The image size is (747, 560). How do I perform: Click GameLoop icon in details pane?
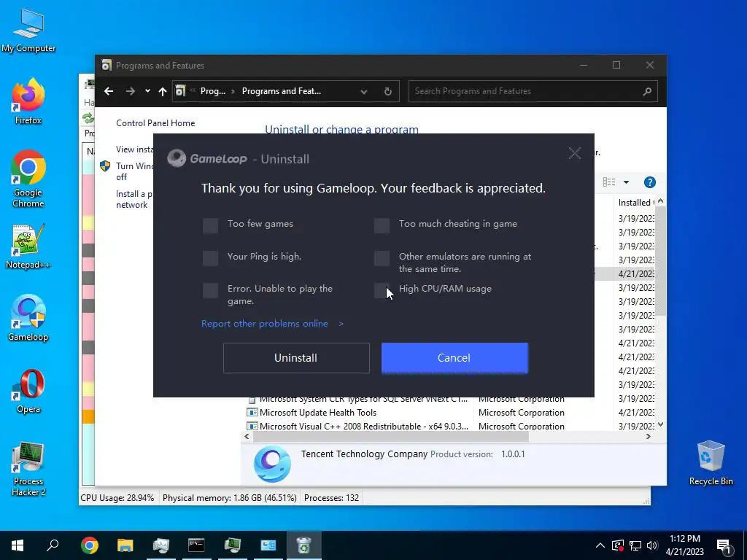click(272, 464)
